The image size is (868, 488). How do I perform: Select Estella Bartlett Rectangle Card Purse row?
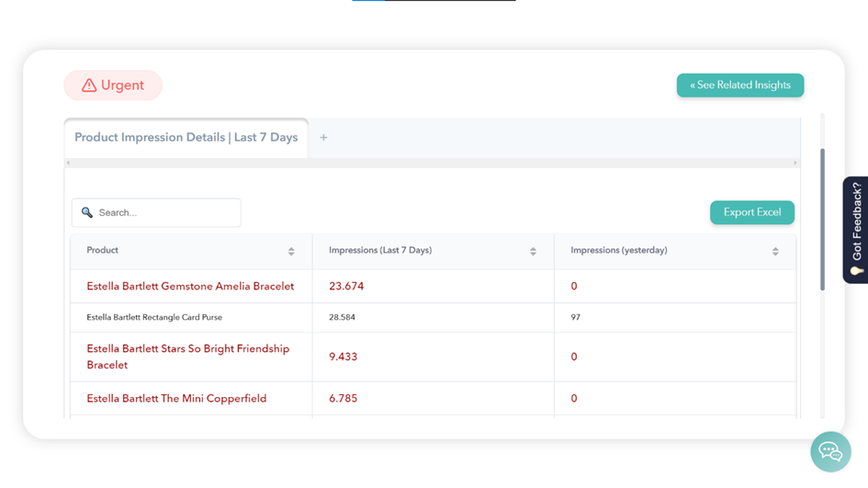tap(154, 317)
